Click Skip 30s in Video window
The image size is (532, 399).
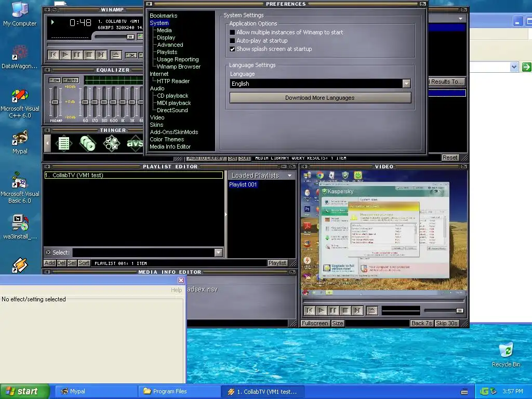[446, 323]
